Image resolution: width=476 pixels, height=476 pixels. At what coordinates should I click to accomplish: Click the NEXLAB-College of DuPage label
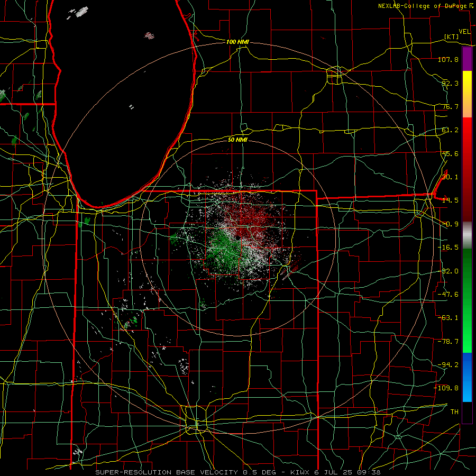tap(422, 6)
